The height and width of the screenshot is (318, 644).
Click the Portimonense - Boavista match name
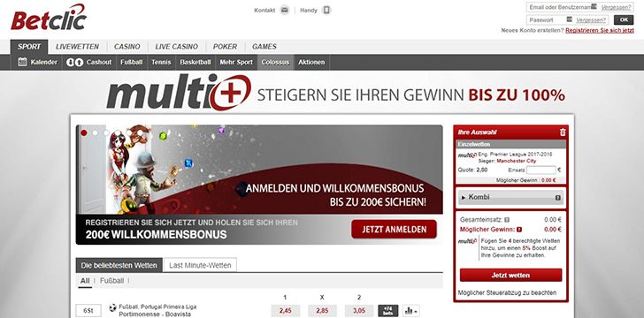(155, 314)
